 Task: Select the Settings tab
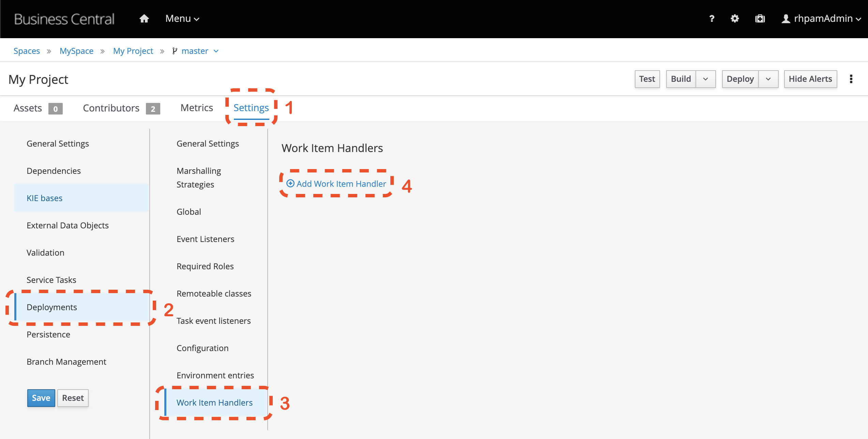tap(251, 108)
